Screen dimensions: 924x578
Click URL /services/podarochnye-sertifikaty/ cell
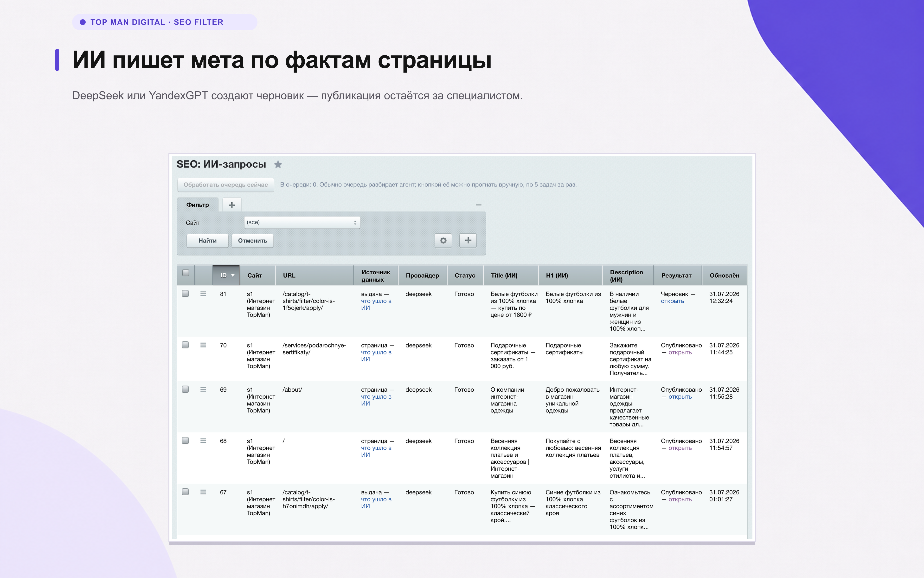(x=314, y=349)
